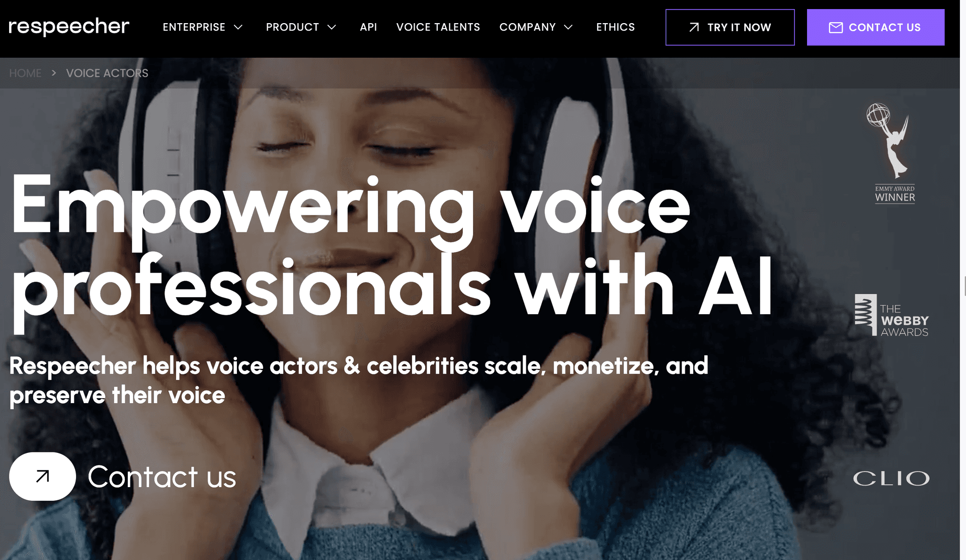Click the VOICE ACTORS breadcrumb tab

107,73
